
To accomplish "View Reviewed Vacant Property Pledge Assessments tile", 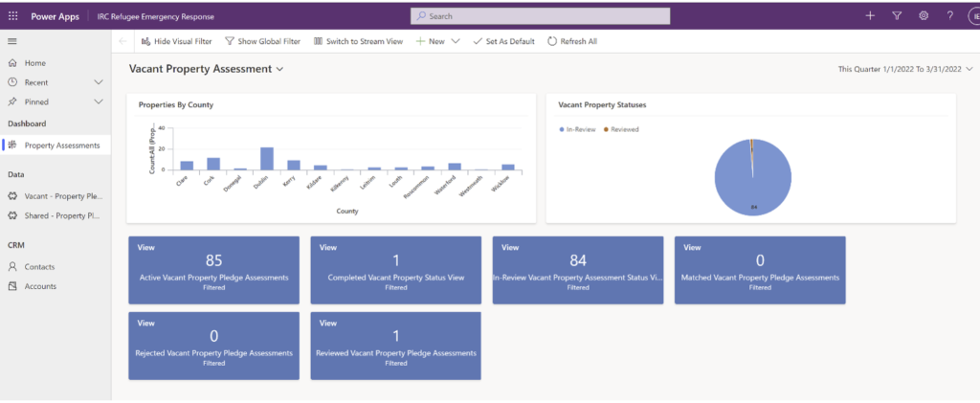I will click(395, 346).
